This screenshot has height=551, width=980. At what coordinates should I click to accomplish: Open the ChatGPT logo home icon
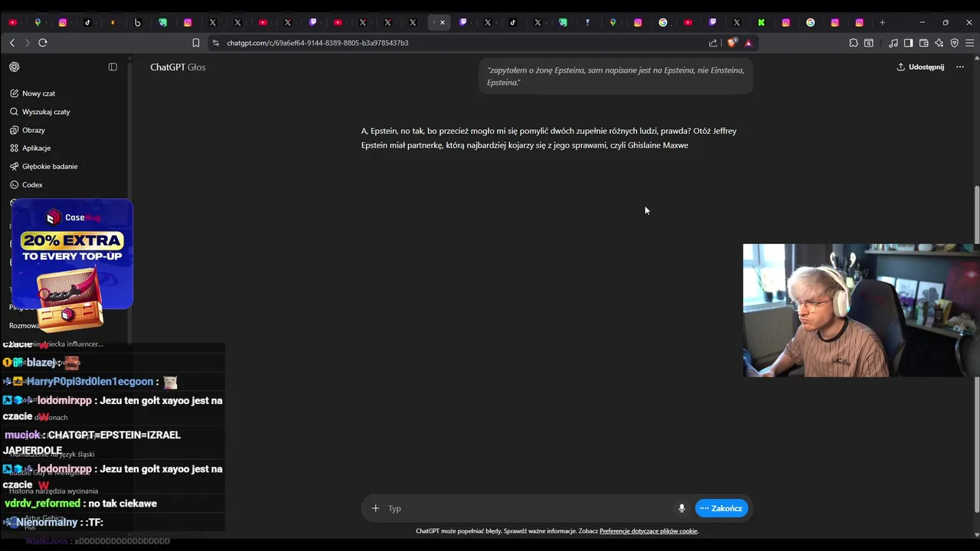click(15, 67)
